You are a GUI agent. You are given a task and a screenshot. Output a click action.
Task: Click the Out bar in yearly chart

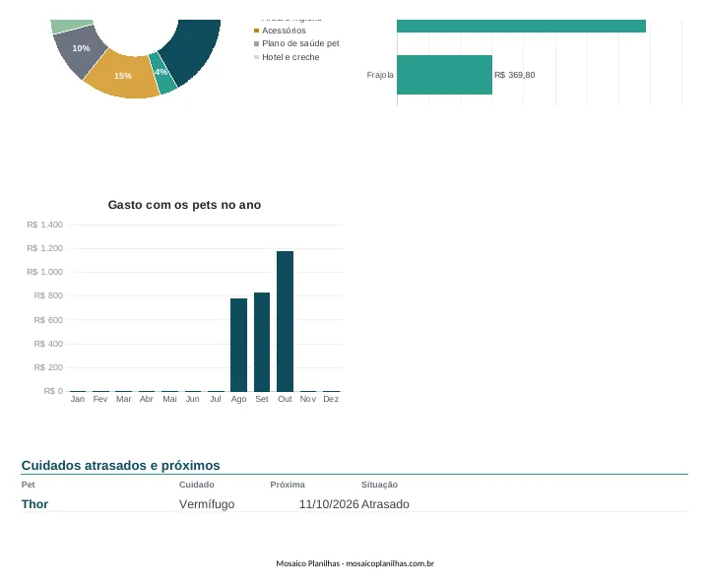pyautogui.click(x=285, y=321)
